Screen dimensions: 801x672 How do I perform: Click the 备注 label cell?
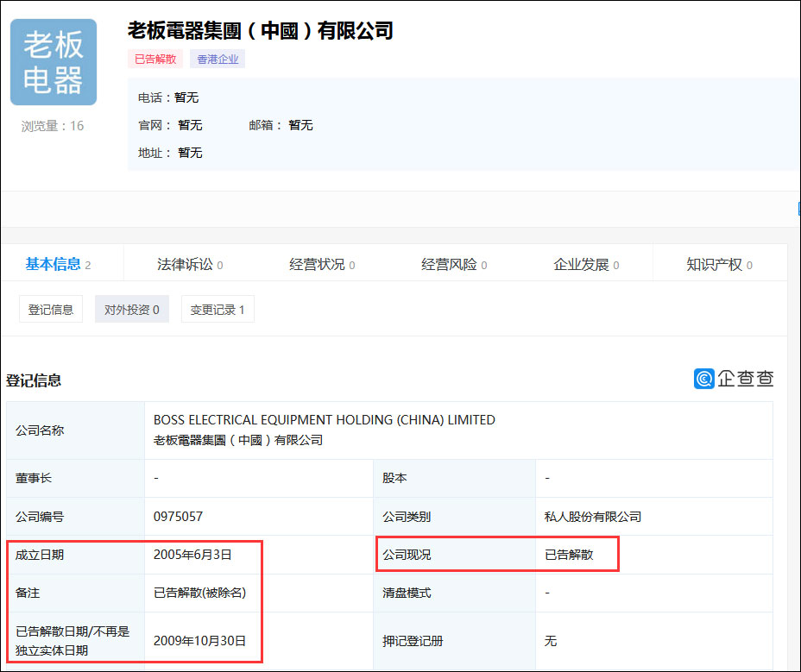(x=76, y=593)
